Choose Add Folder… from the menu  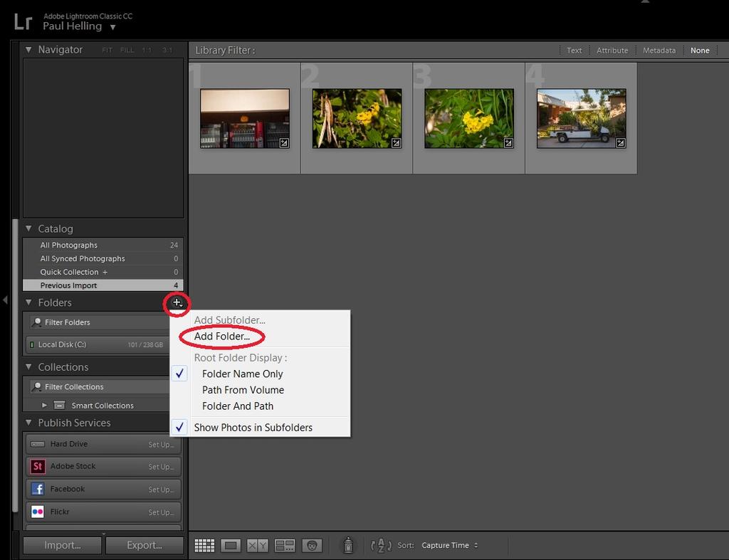pyautogui.click(x=221, y=337)
